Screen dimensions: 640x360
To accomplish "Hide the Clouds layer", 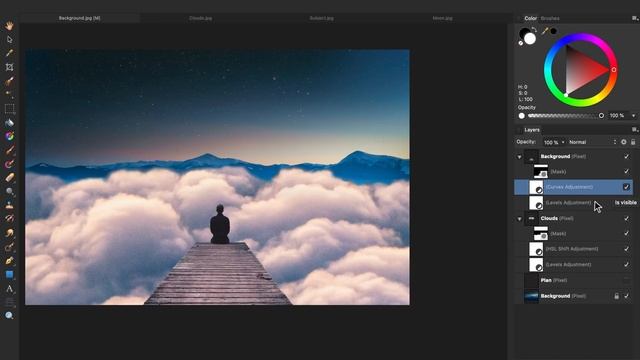I will coord(626,218).
